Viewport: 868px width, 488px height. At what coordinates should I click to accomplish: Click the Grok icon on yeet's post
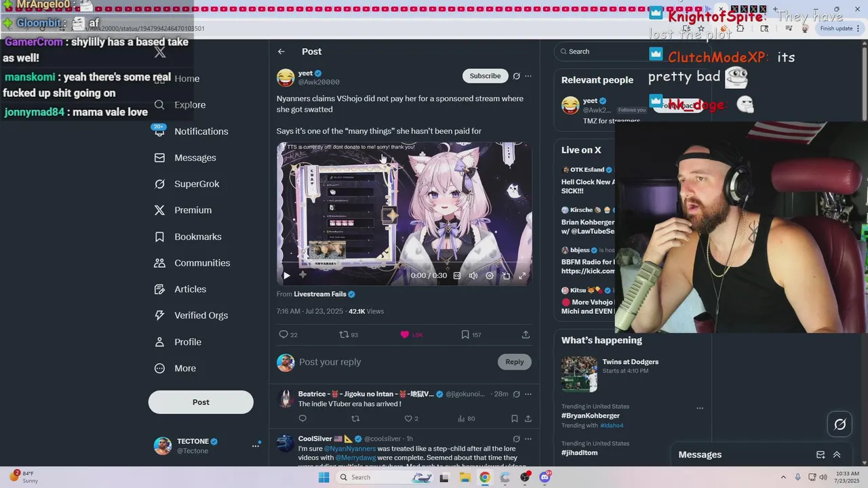point(517,76)
